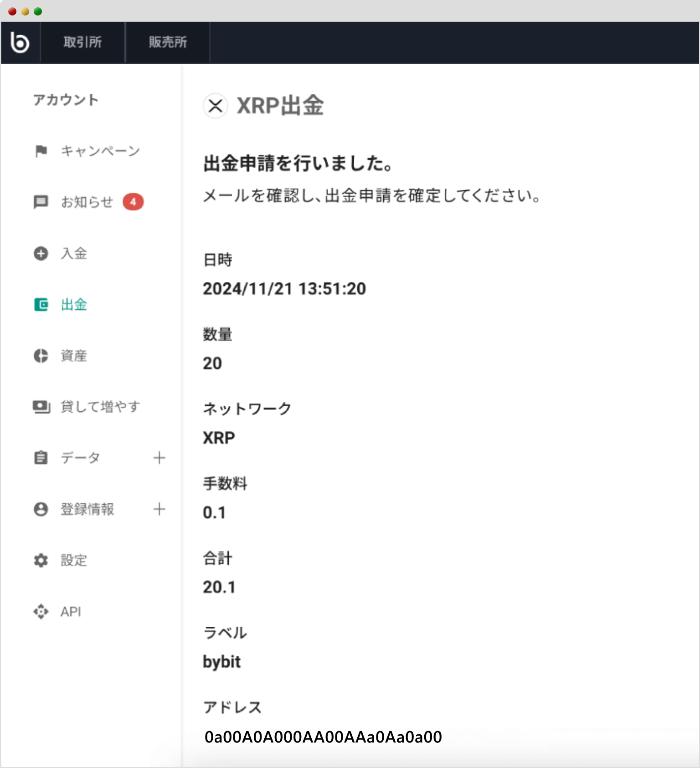Viewport: 700px width, 768px height.
Task: Click the 資産 pie chart icon
Action: [x=41, y=356]
